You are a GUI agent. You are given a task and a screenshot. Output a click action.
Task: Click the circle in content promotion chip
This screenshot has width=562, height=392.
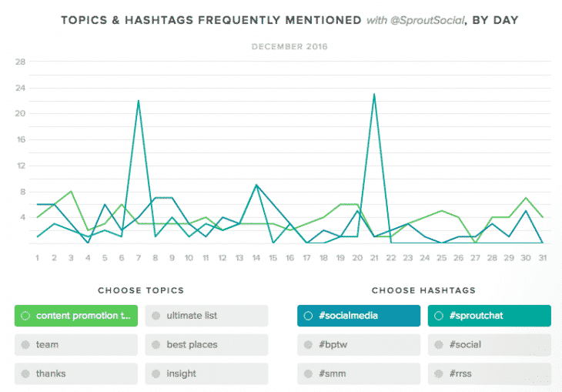(25, 316)
